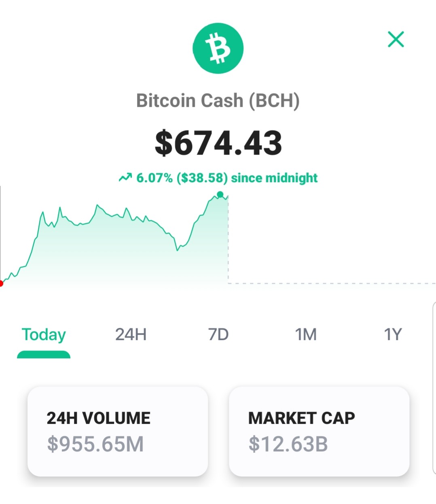
Task: Switch chart range to 1Y
Action: (393, 334)
